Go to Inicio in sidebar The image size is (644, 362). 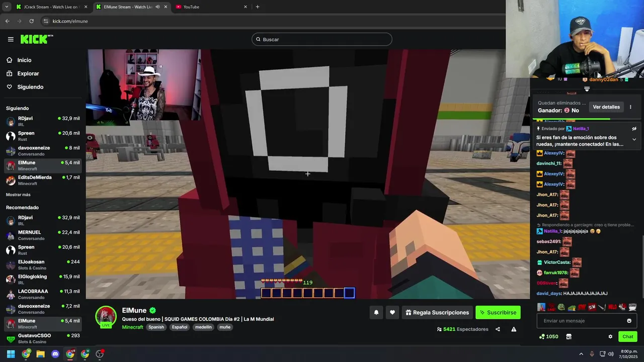coord(24,60)
